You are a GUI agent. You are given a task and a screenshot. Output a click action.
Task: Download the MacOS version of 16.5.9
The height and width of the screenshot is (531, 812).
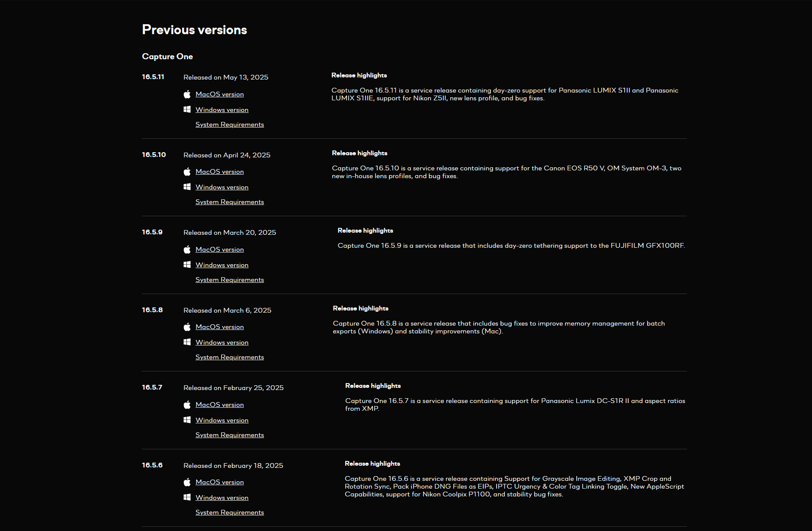[219, 250]
